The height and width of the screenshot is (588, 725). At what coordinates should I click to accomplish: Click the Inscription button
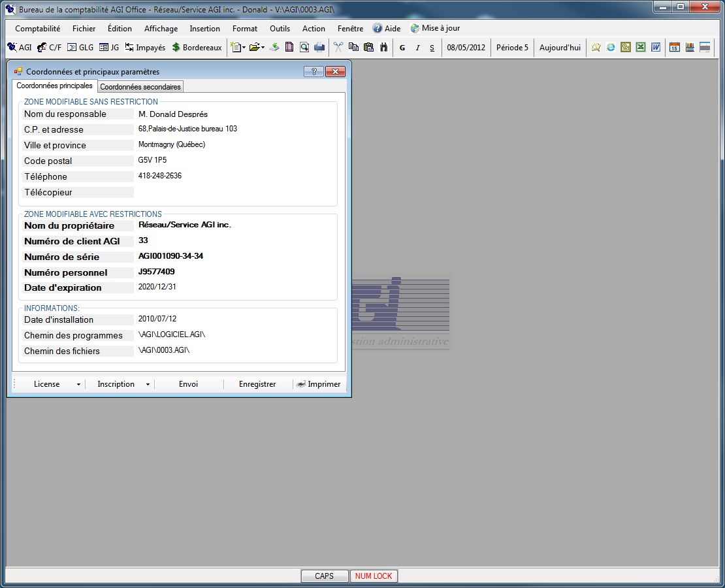pos(116,384)
